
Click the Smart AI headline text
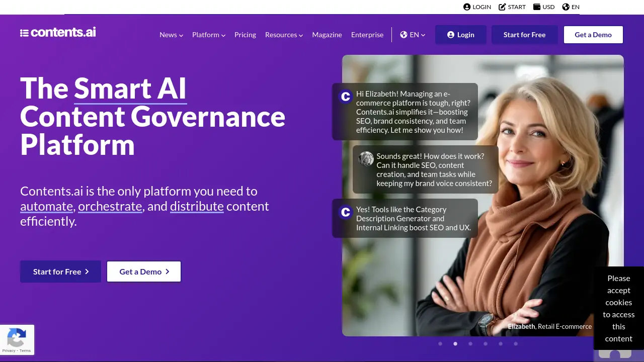point(130,88)
